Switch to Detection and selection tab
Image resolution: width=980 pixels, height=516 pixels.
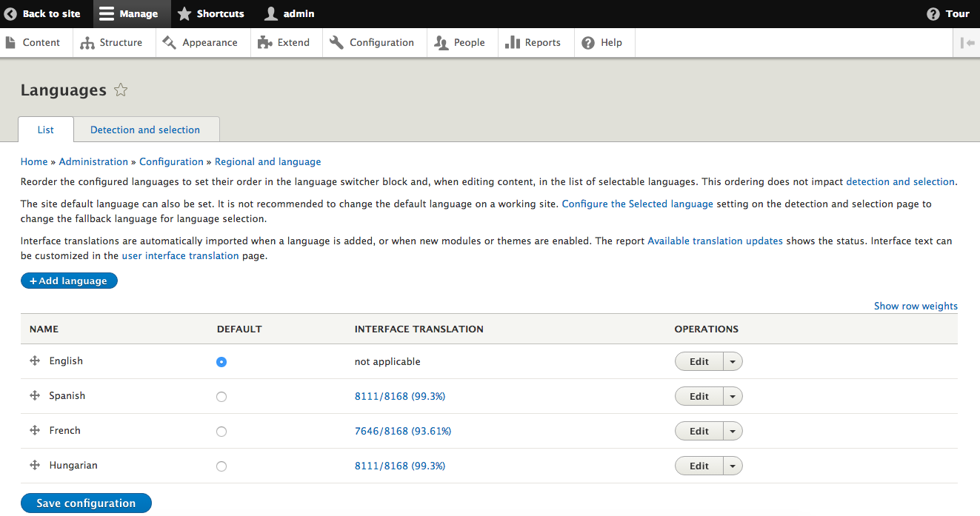pos(145,130)
